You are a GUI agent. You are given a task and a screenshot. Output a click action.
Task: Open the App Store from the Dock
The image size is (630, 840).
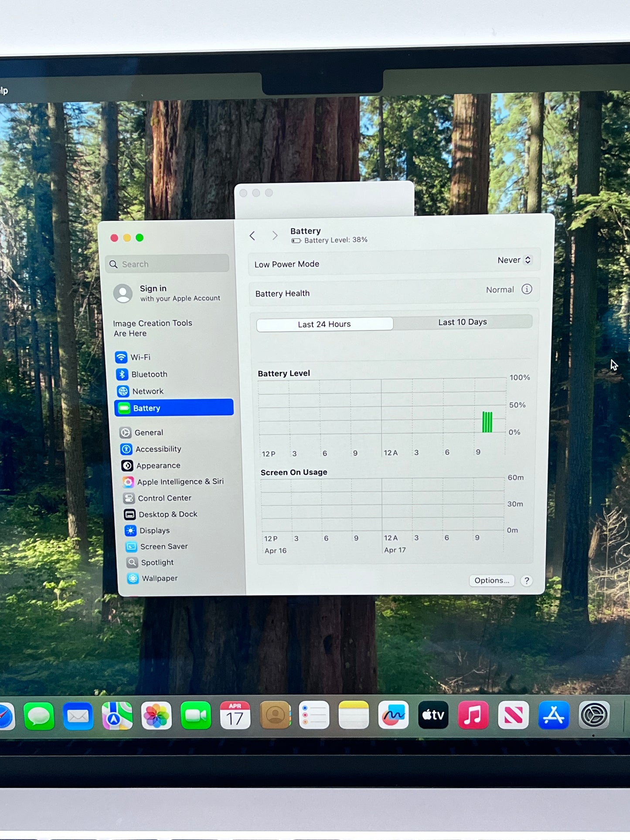[x=554, y=715]
